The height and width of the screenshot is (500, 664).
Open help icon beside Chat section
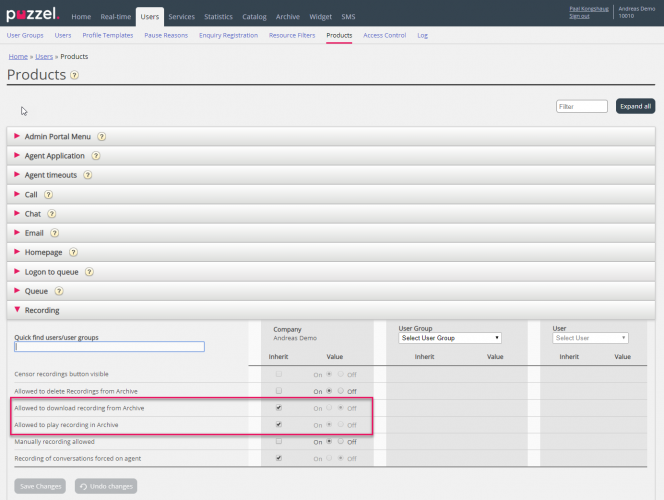[51, 214]
